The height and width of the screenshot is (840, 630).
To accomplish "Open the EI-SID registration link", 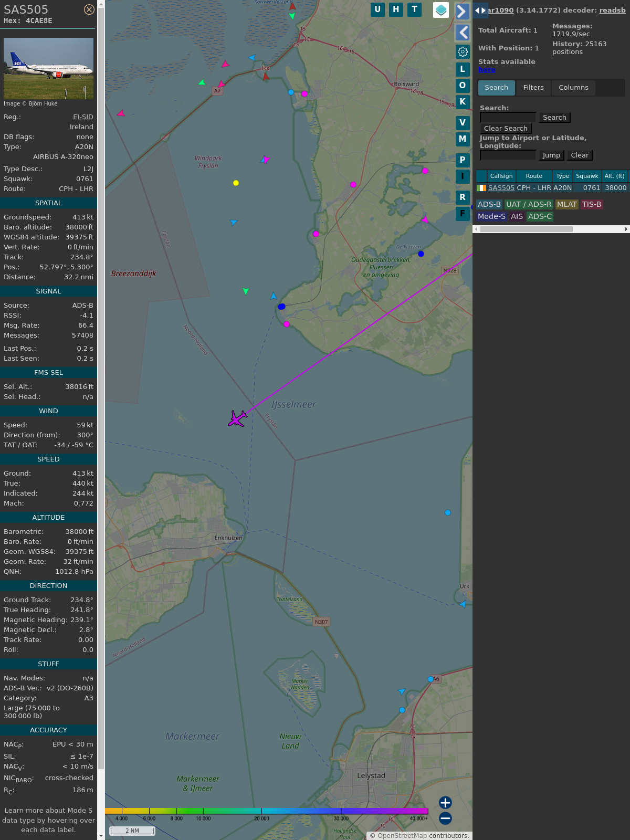I will [83, 117].
